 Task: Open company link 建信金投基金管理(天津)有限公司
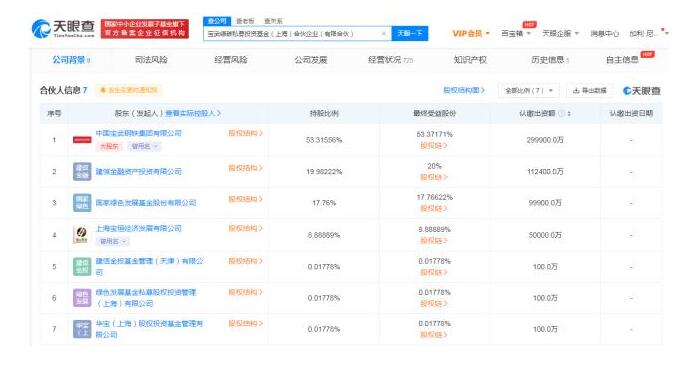149,266
